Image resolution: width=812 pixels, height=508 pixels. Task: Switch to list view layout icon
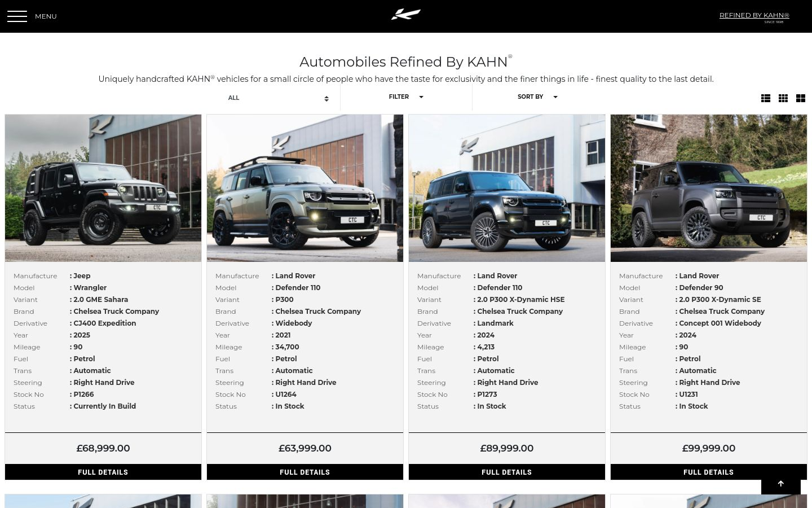(x=766, y=98)
